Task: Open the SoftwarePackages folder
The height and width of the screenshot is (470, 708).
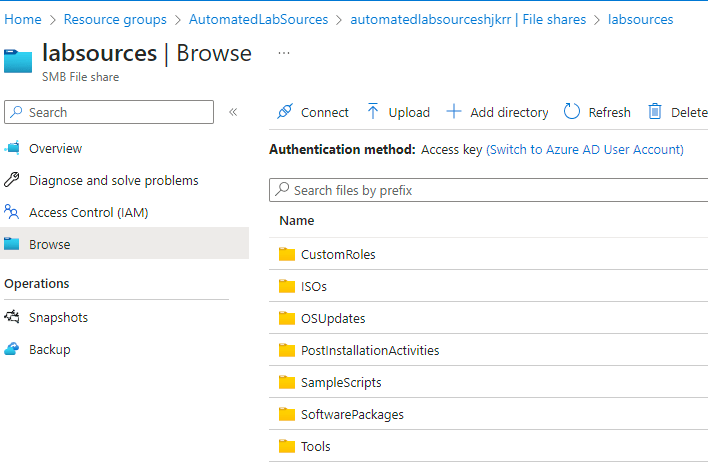Action: pyautogui.click(x=352, y=414)
